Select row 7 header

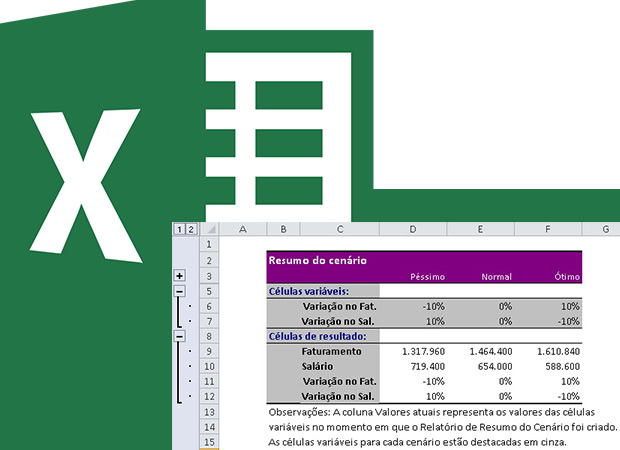click(209, 321)
